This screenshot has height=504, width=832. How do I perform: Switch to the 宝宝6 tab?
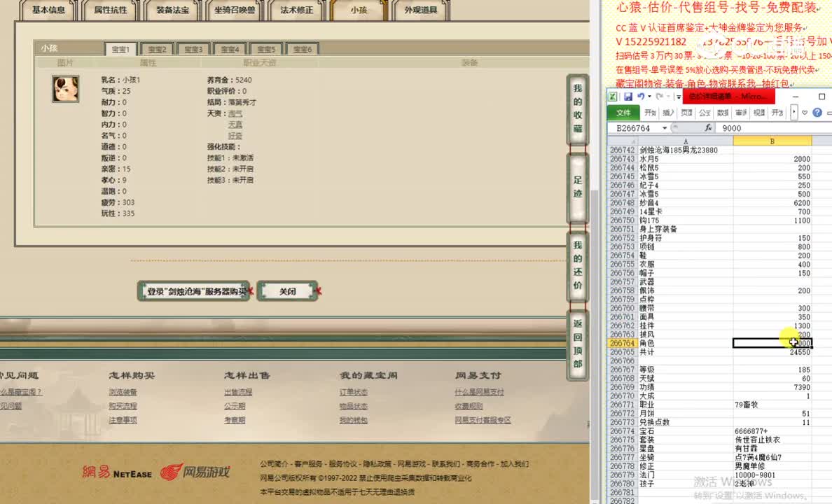tap(303, 49)
